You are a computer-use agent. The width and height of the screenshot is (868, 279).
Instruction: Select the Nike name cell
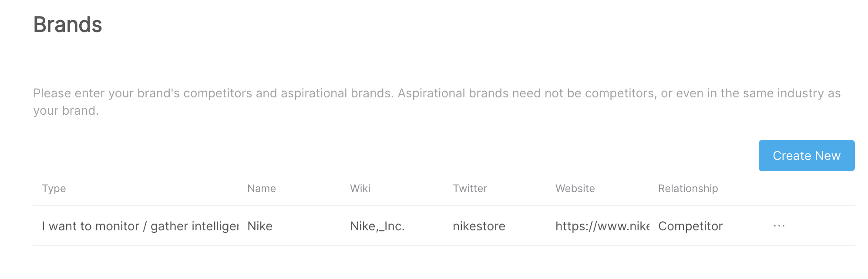(x=259, y=226)
